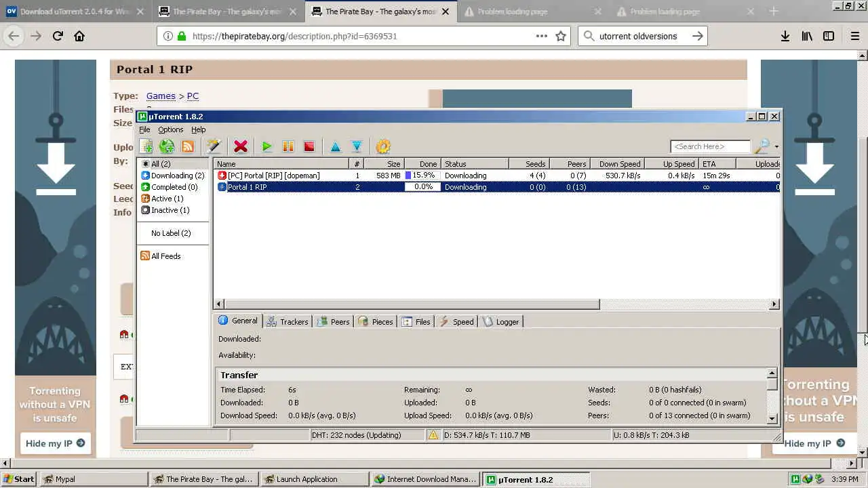
Task: Switch to the Speed tab
Action: tap(456, 322)
